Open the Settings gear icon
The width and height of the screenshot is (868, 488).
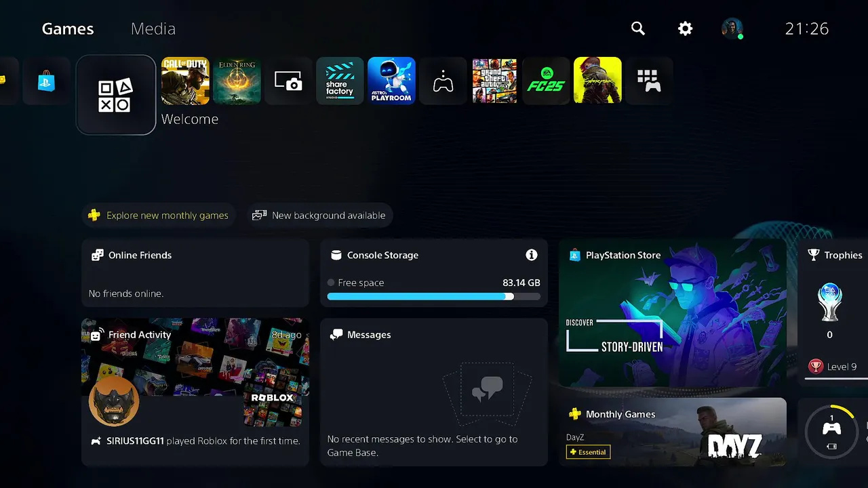coord(686,28)
